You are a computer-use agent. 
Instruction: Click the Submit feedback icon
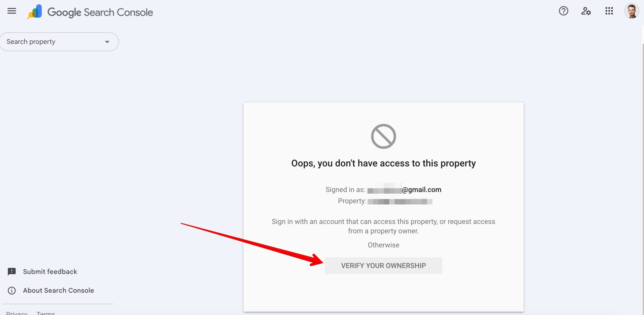pos(12,272)
